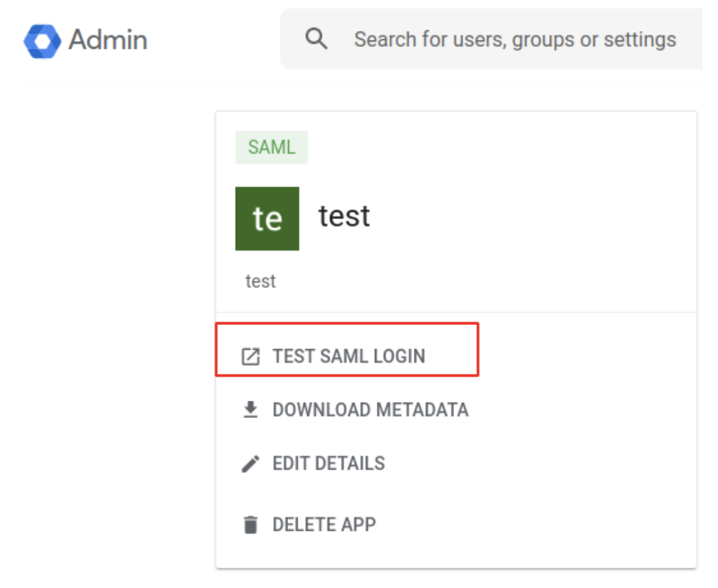Click the search magnifier icon

316,39
